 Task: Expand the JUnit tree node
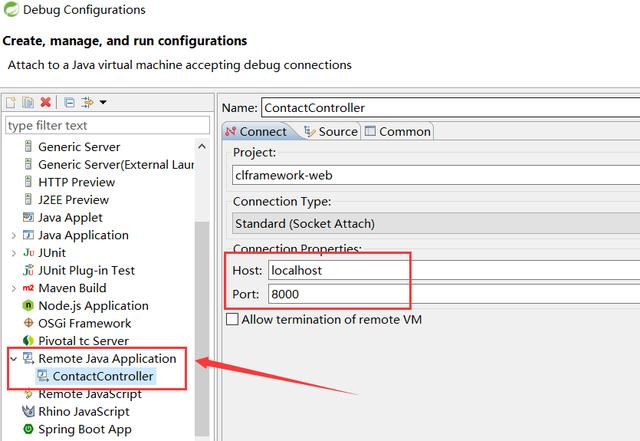[x=13, y=252]
